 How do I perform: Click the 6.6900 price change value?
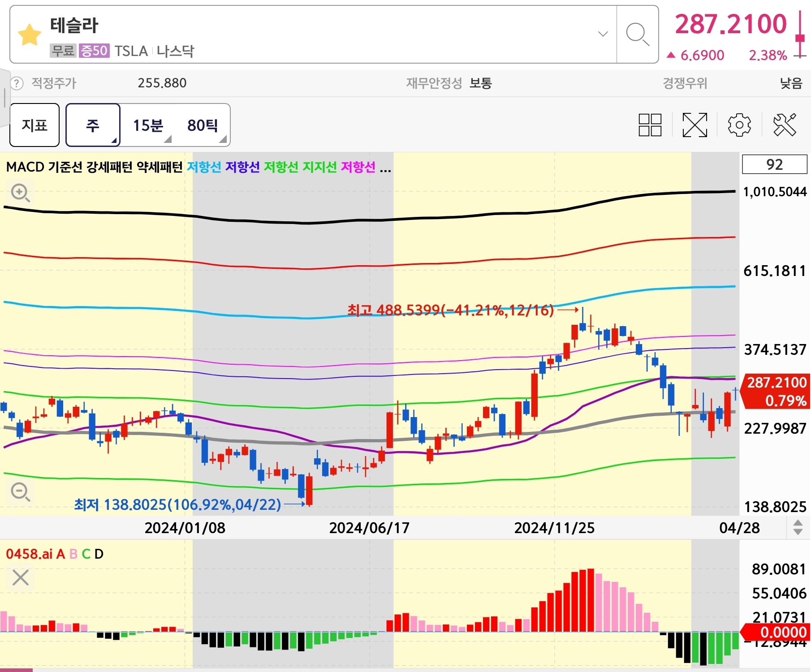(702, 55)
